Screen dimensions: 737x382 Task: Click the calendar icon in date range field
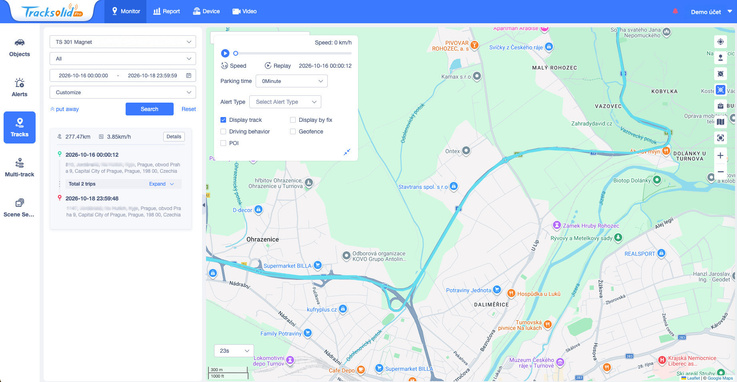(188, 75)
